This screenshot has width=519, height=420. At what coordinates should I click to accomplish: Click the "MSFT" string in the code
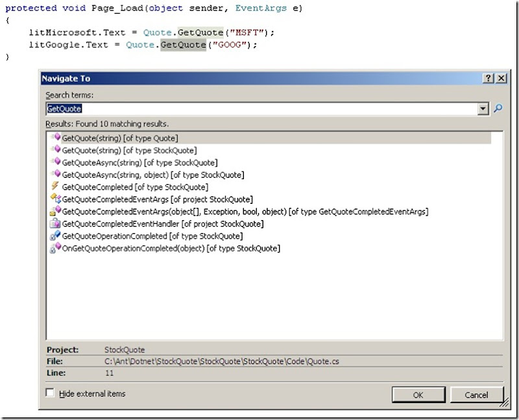click(x=247, y=32)
